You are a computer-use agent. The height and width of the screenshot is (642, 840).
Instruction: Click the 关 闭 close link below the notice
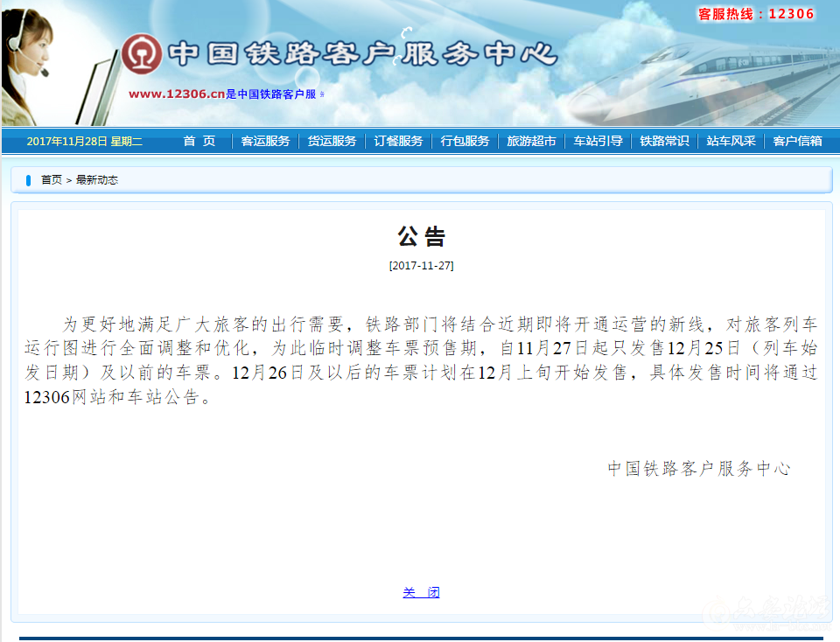point(421,592)
